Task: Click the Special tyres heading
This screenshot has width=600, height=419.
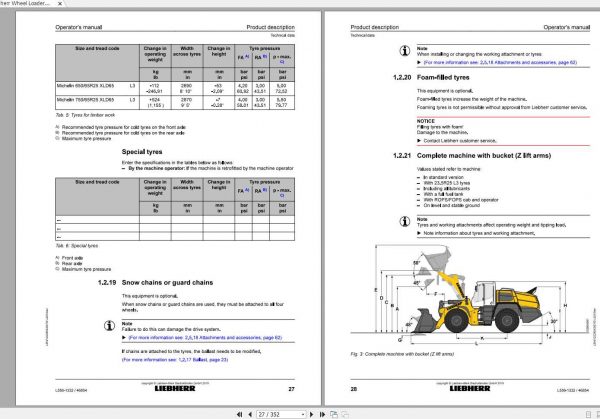Action: coord(142,152)
